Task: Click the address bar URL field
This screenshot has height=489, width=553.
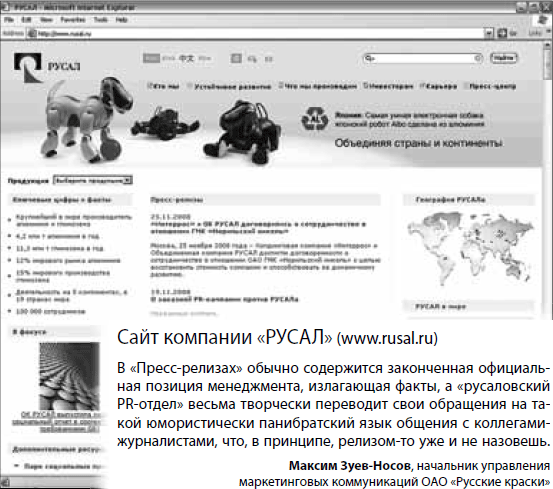Action: pos(260,33)
